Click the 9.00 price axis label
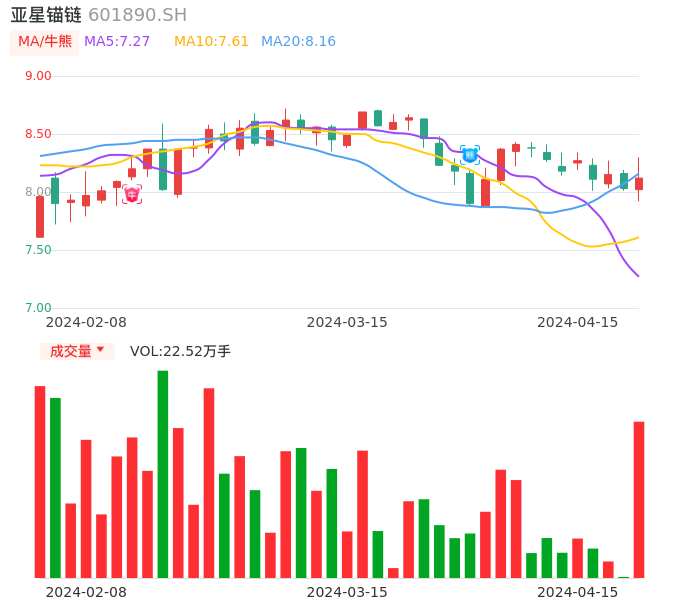Image resolution: width=686 pixels, height=606 pixels. (38, 76)
